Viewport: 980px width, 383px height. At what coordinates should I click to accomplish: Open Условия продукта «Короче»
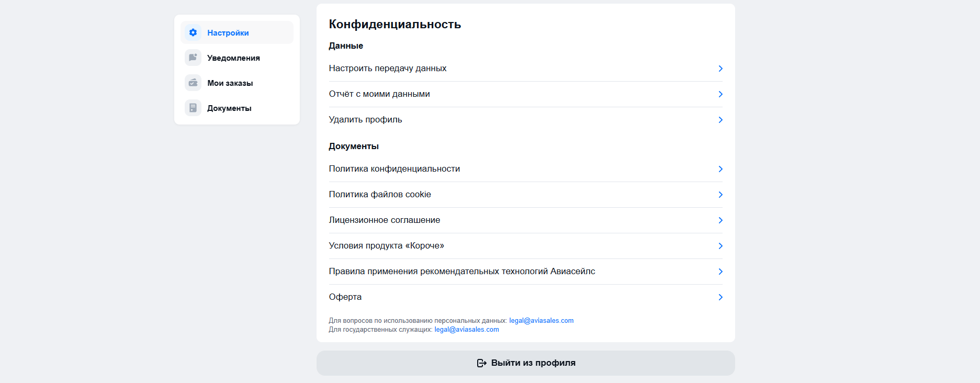[x=526, y=246]
